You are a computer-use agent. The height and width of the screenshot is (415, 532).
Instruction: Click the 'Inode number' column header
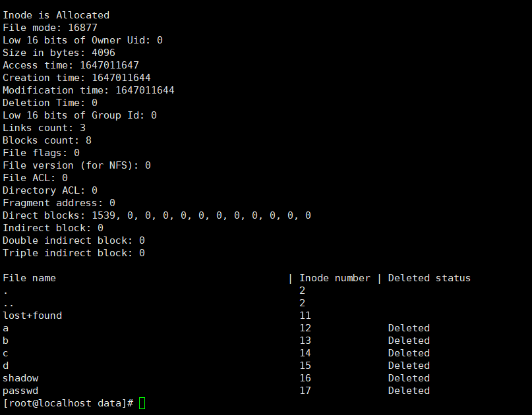point(334,278)
